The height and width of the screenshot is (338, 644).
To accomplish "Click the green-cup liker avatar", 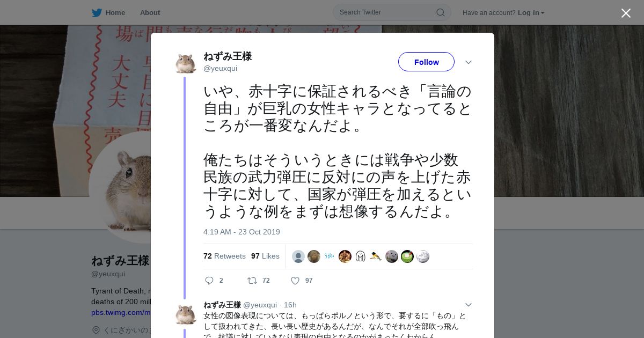I will pos(407,256).
